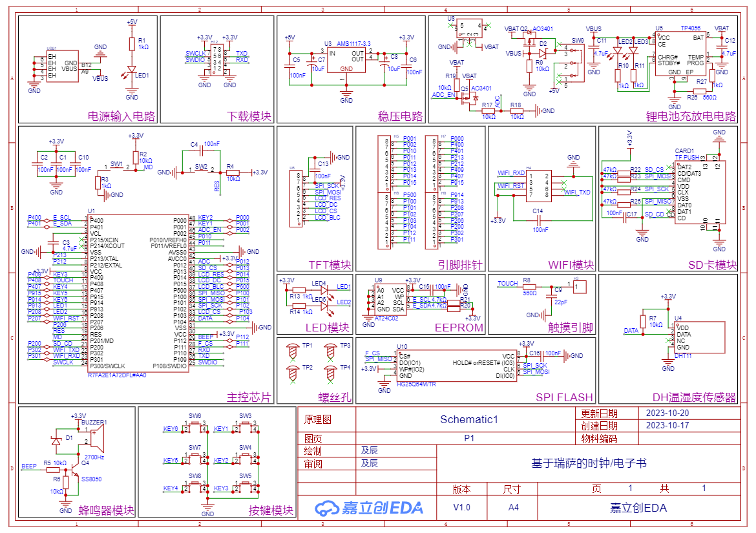This screenshot has height=533, width=756.
Task: Select the SS8050 transistor Q4
Action: [x=75, y=470]
